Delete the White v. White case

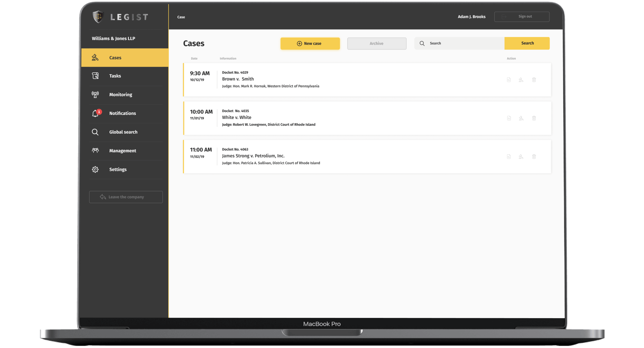click(x=534, y=118)
